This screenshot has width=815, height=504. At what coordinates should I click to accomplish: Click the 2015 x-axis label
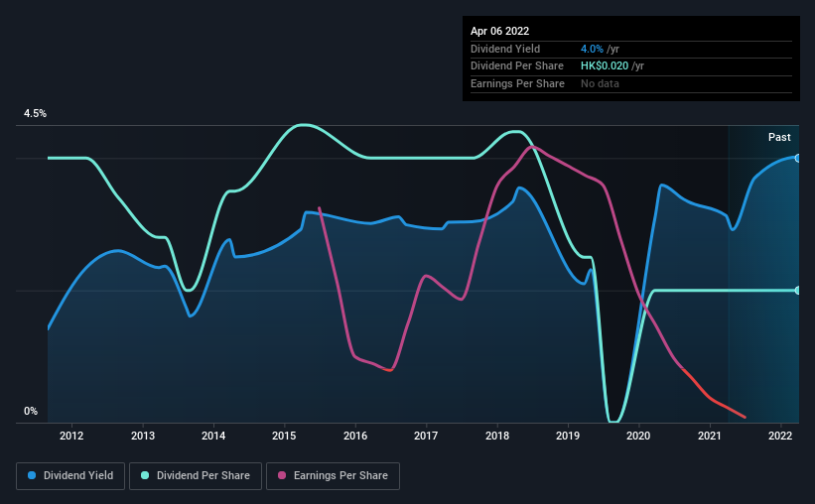(x=284, y=436)
